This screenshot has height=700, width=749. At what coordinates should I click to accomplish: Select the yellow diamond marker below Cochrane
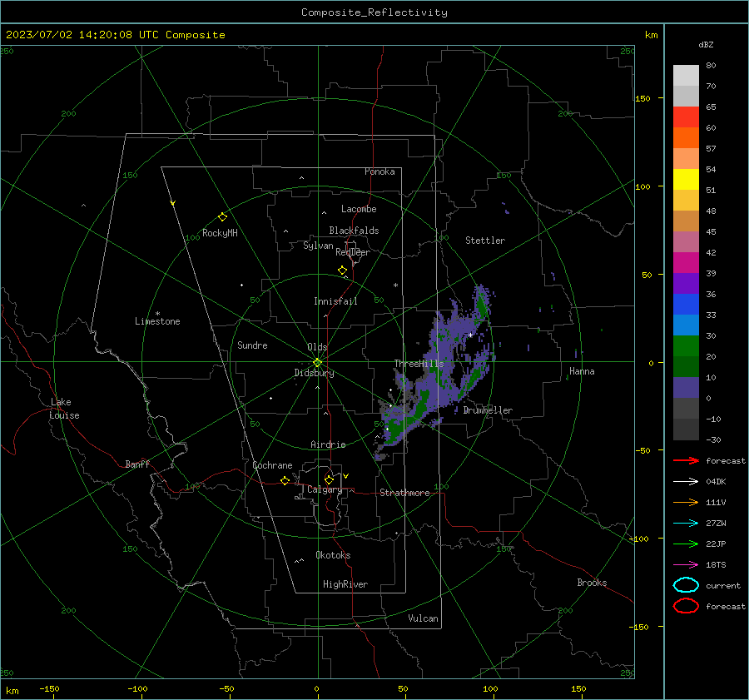coord(285,480)
